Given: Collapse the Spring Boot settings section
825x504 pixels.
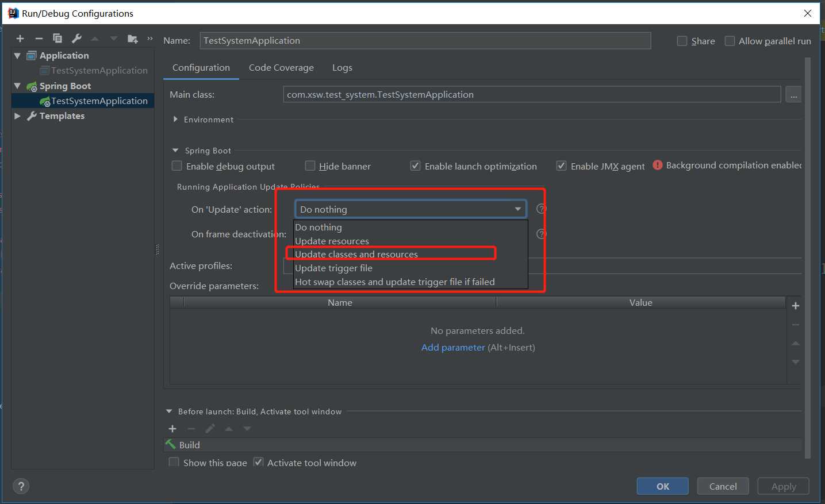Looking at the screenshot, I should pos(175,151).
